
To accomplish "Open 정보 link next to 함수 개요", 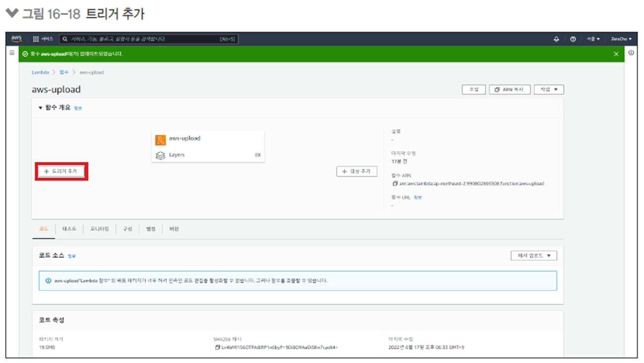I will 77,108.
